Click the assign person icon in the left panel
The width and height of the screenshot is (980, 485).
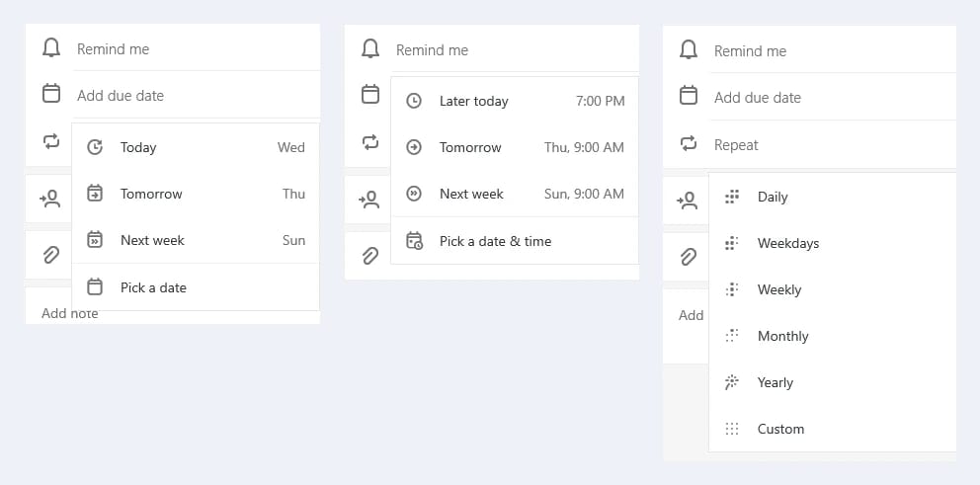click(x=50, y=200)
